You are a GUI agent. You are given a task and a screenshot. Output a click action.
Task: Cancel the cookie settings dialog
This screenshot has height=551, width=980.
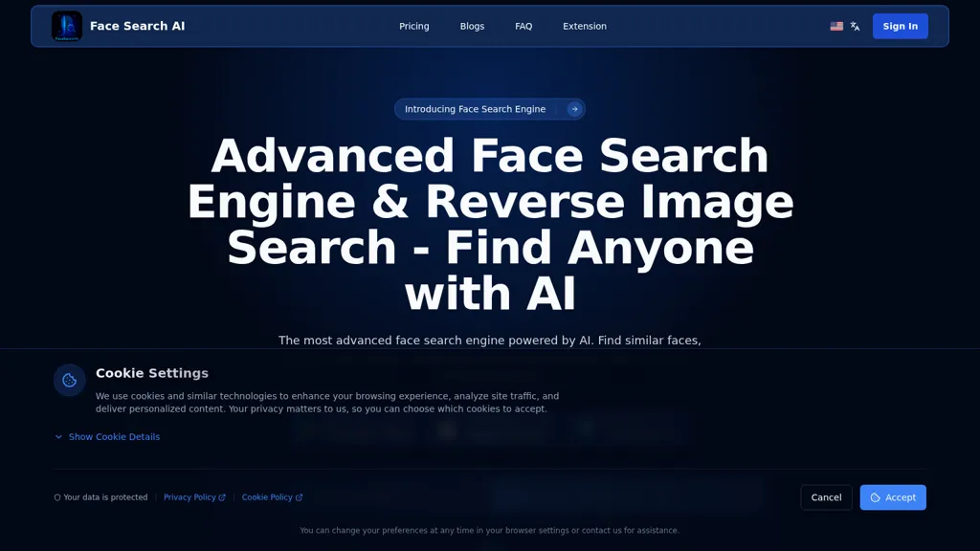(826, 497)
